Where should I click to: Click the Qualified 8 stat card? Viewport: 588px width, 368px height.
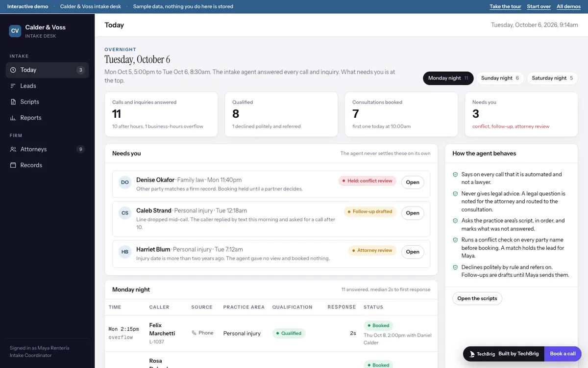[281, 114]
